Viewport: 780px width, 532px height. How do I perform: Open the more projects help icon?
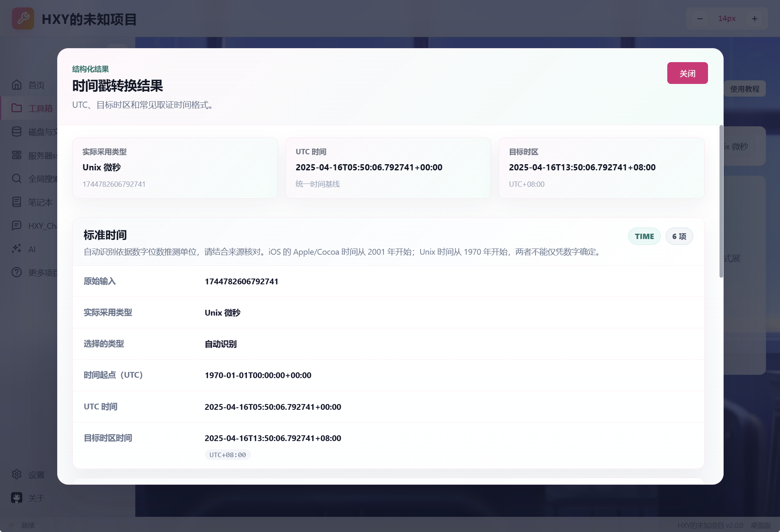(16, 272)
